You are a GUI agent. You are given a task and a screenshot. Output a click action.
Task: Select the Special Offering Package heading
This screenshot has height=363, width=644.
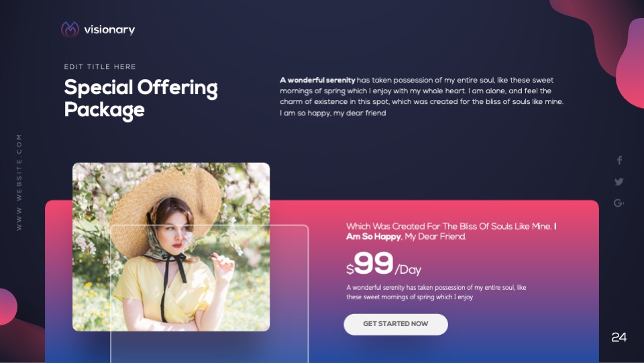coord(141,99)
